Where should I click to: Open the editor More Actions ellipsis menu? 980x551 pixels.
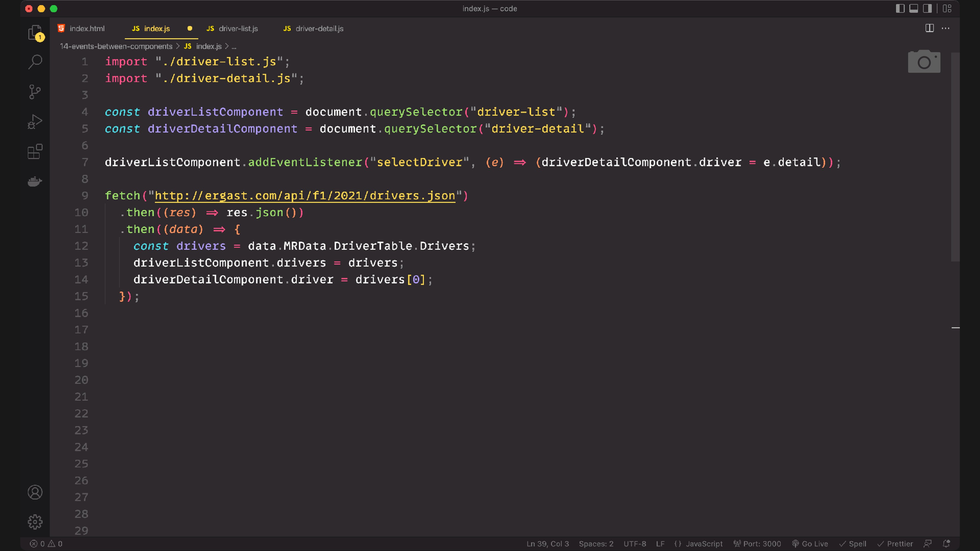(945, 28)
